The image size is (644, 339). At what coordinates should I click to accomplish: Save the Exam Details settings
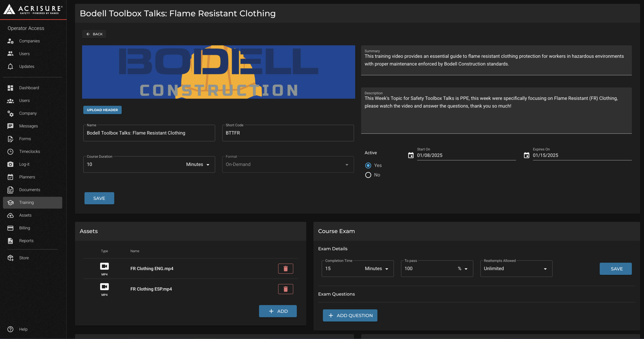(616, 269)
